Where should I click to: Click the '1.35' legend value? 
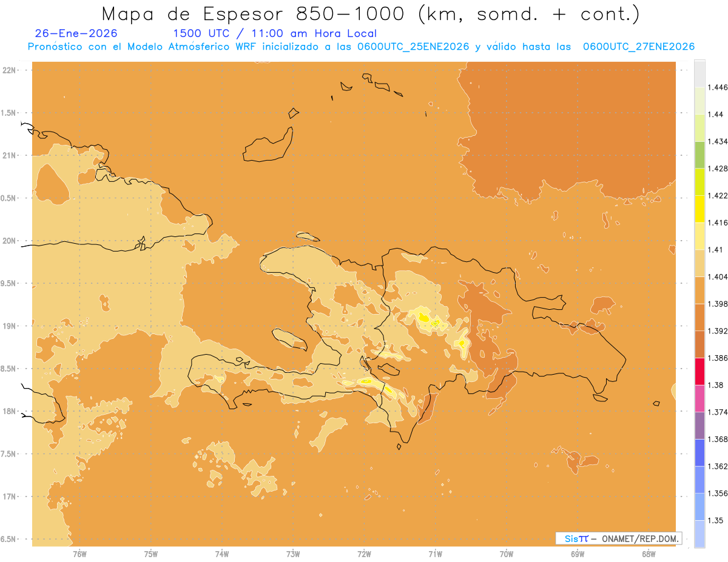point(716,520)
